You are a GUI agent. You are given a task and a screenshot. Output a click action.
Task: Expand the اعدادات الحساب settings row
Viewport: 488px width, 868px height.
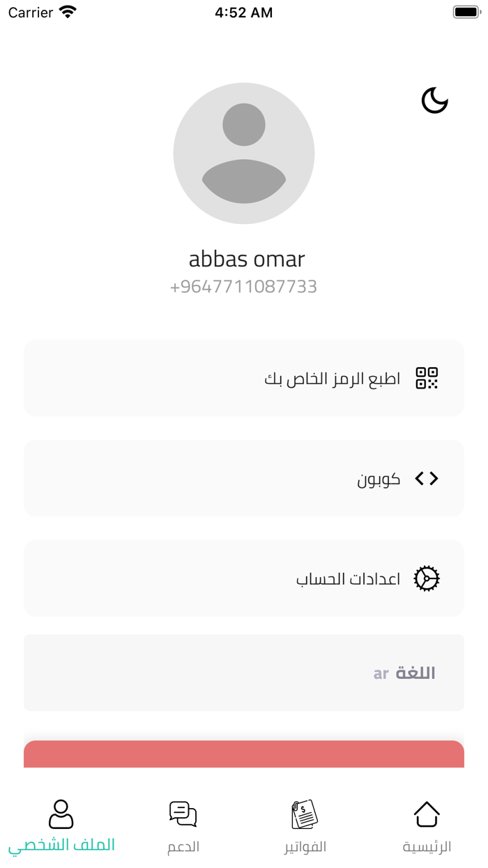coord(244,578)
